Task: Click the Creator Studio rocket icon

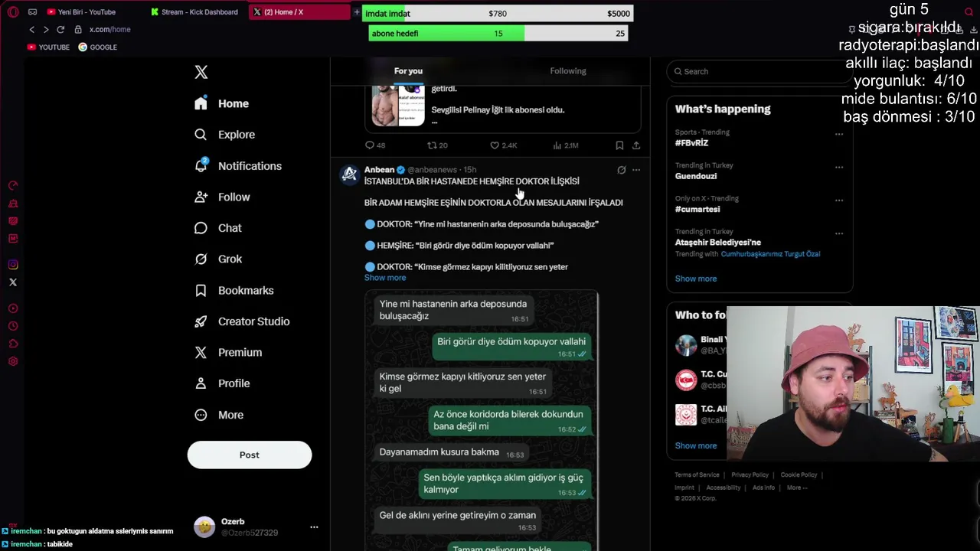Action: click(201, 321)
